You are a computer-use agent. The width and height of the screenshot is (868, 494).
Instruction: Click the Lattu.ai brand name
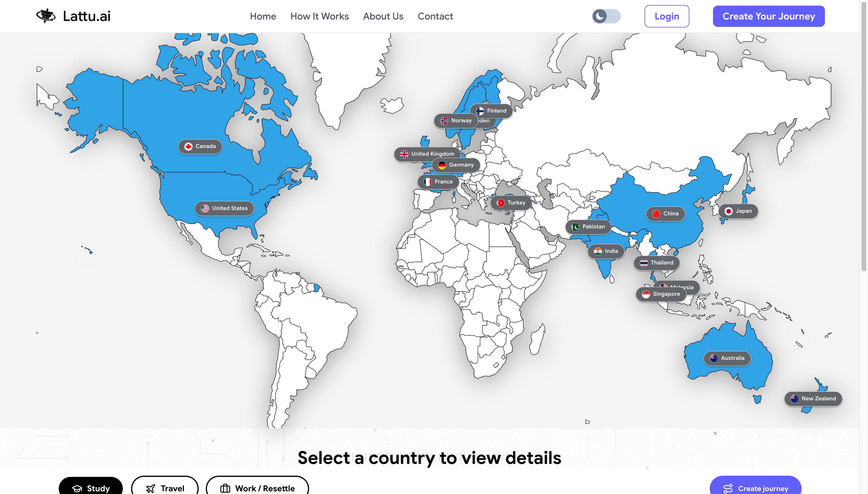pos(87,16)
